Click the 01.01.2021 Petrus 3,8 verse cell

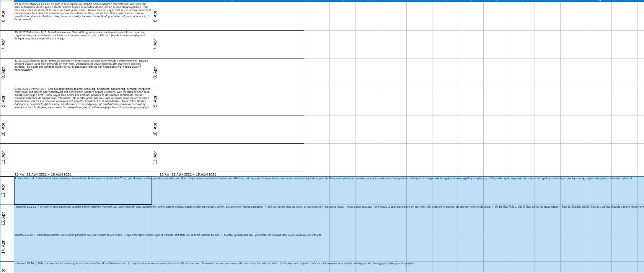83,101
